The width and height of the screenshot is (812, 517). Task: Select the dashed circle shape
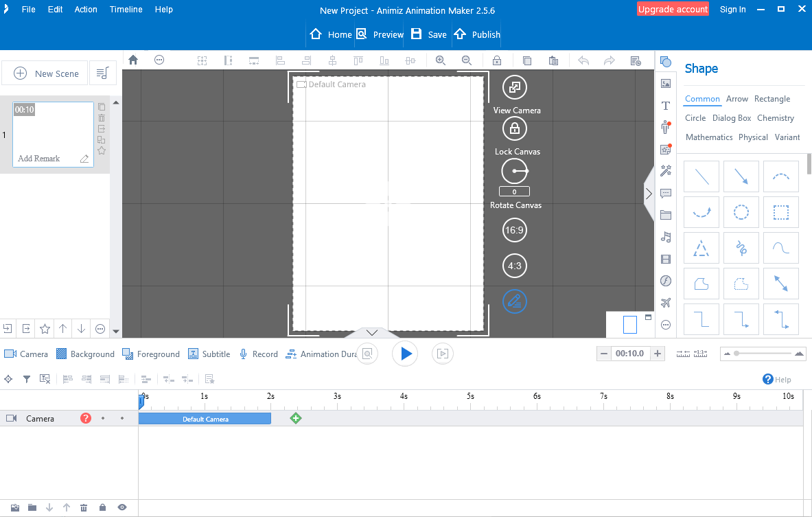(741, 212)
